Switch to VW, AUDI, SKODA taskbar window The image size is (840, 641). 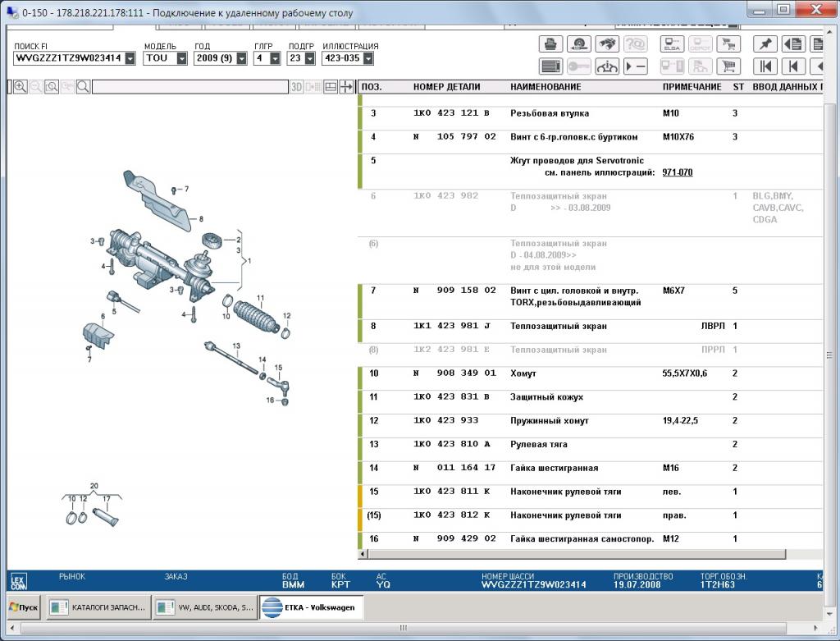[x=204, y=607]
